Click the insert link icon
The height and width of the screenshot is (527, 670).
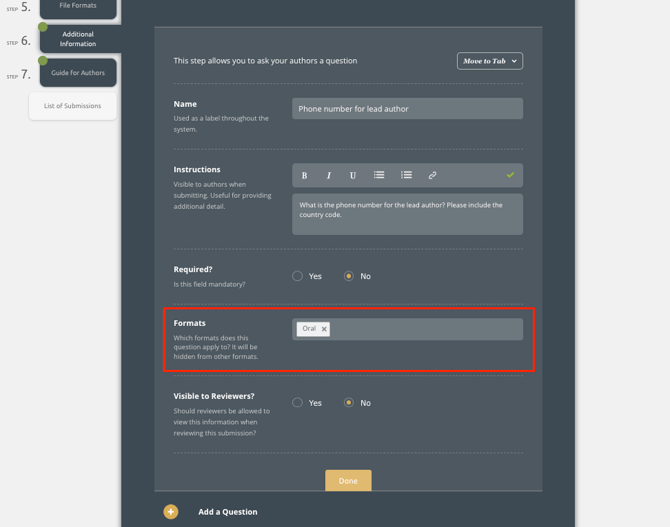tap(432, 175)
